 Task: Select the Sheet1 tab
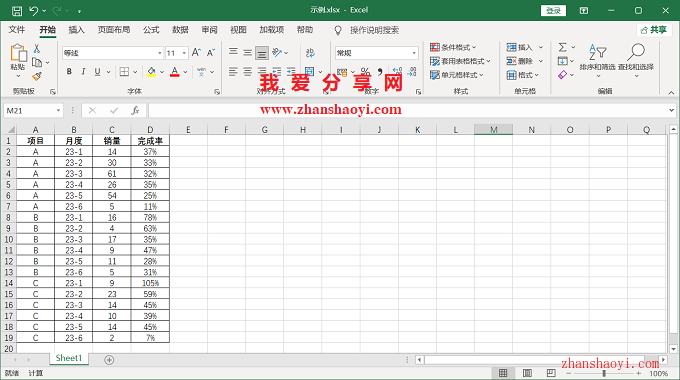(x=69, y=358)
